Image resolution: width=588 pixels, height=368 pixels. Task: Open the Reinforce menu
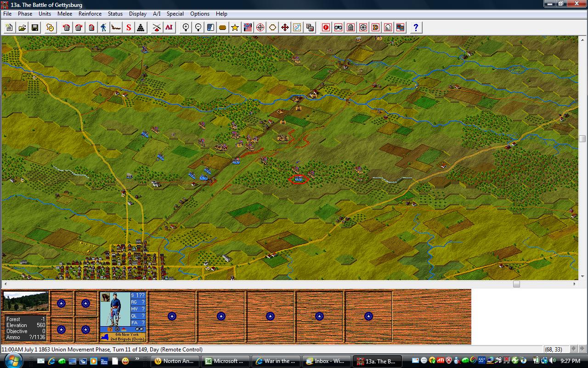90,14
